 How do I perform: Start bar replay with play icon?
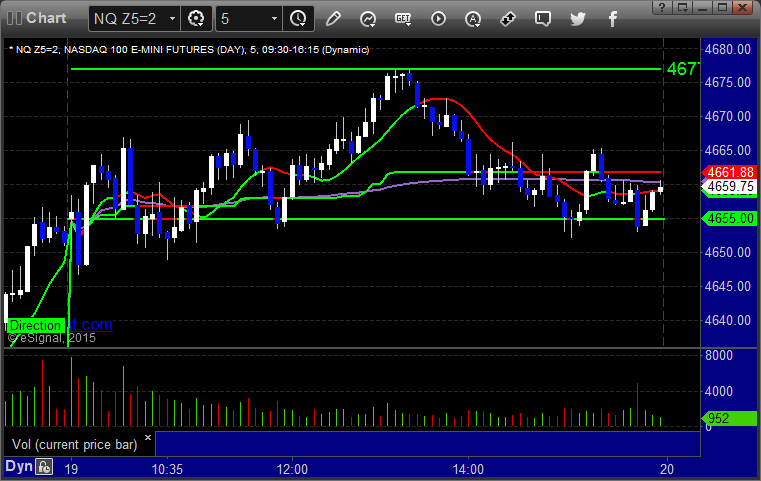click(438, 19)
